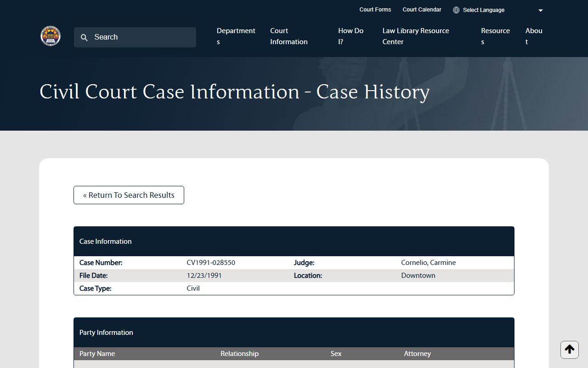The height and width of the screenshot is (368, 588).
Task: Open the Resources menu
Action: click(495, 36)
